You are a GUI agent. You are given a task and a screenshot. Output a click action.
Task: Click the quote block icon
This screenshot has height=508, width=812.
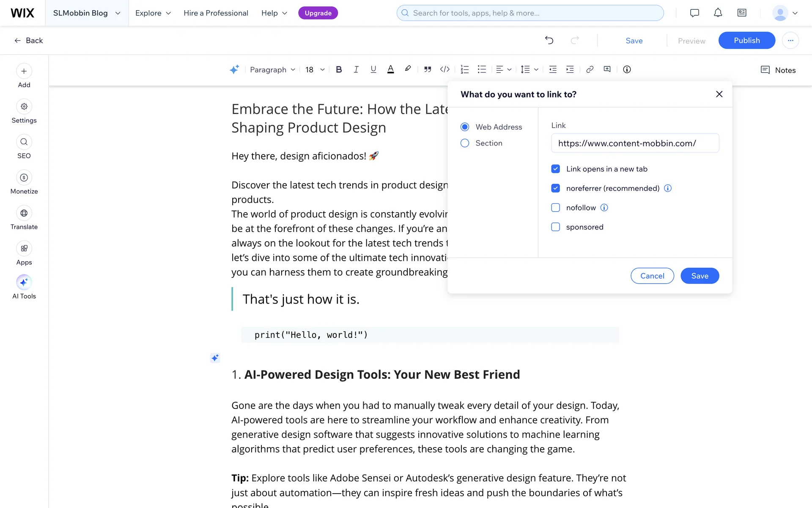[x=428, y=69]
